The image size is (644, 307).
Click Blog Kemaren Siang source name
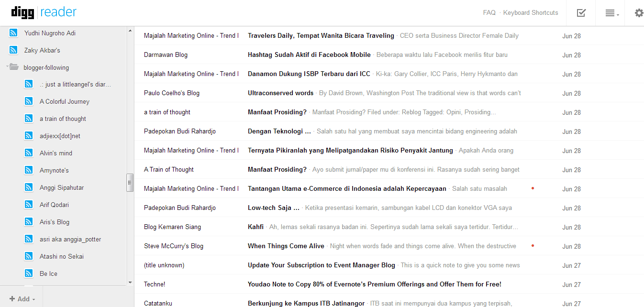172,227
